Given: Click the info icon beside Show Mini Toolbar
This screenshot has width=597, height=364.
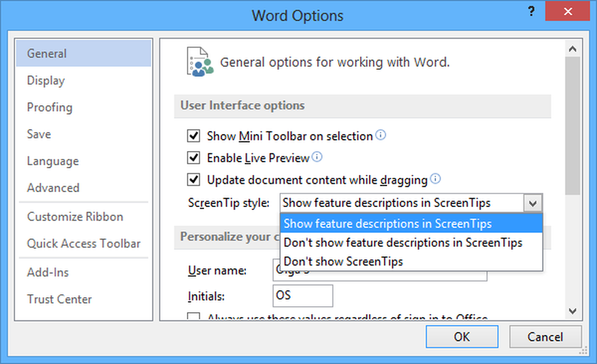Looking at the screenshot, I should (381, 135).
